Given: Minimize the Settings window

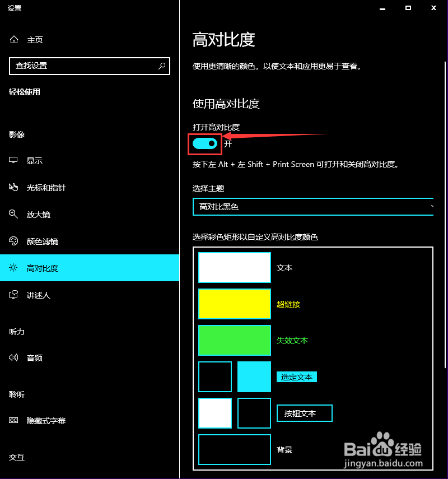Looking at the screenshot, I should click(x=382, y=8).
